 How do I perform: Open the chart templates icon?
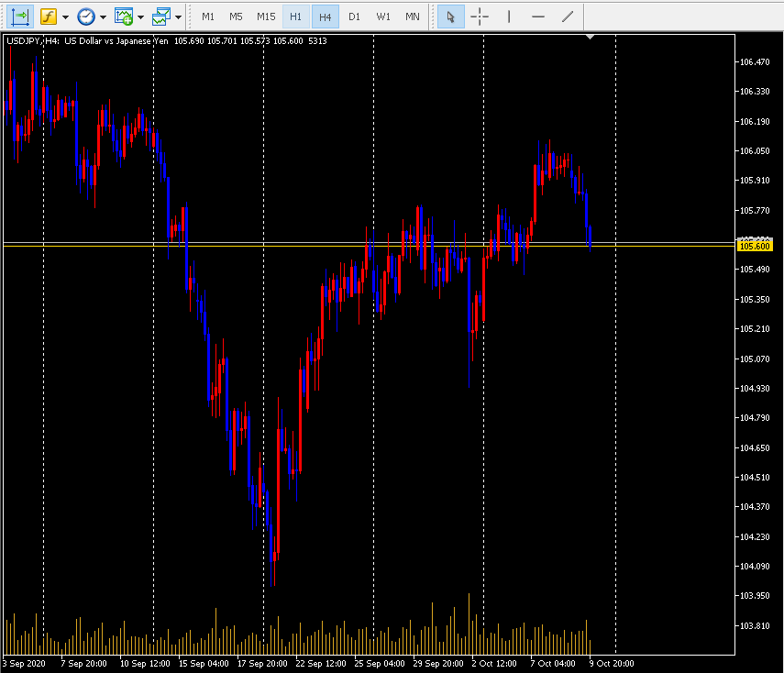coord(124,17)
